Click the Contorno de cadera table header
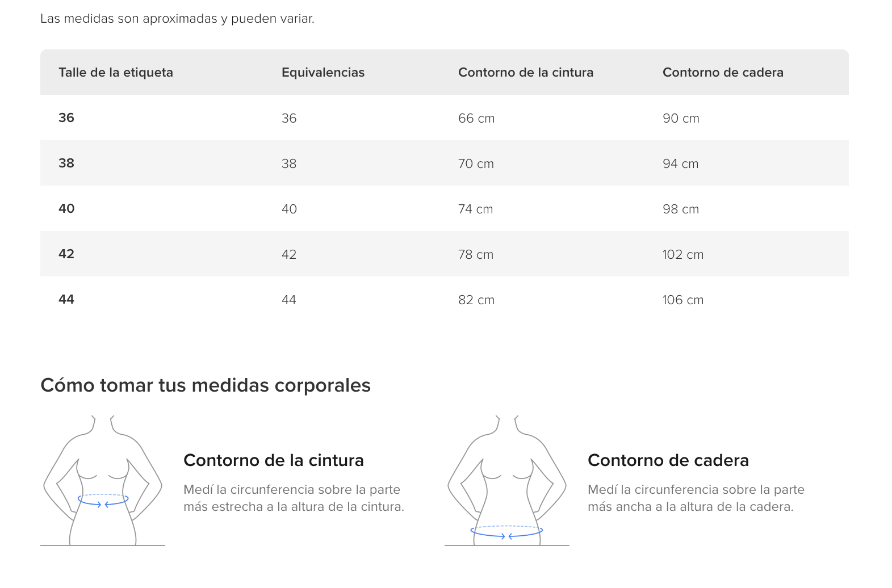Viewport: 892px width, 588px height. (723, 72)
